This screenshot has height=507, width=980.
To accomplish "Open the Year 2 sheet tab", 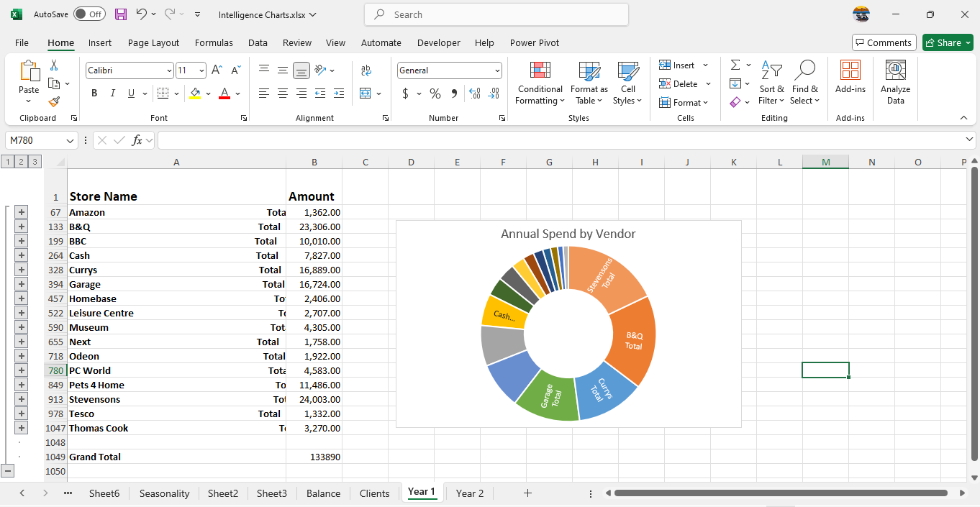I will pyautogui.click(x=470, y=493).
